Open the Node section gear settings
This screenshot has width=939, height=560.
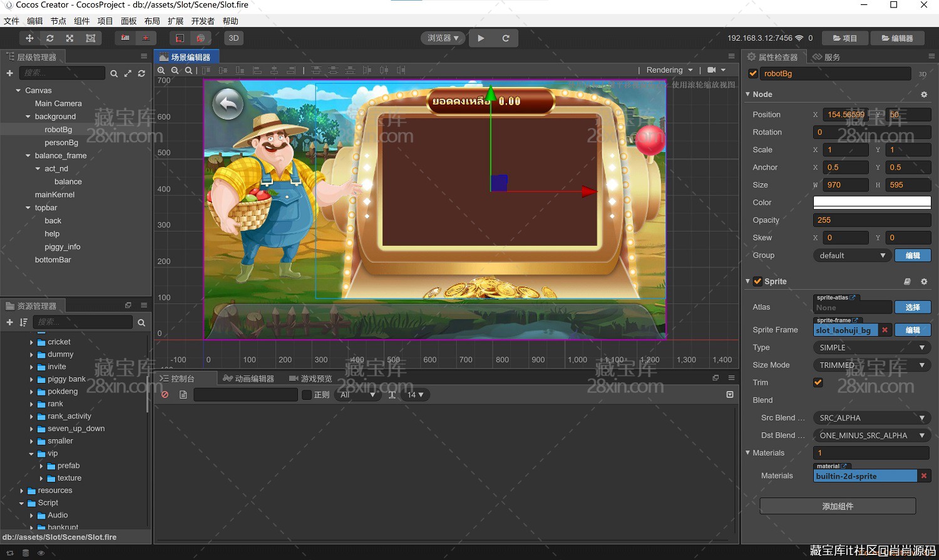click(x=924, y=94)
